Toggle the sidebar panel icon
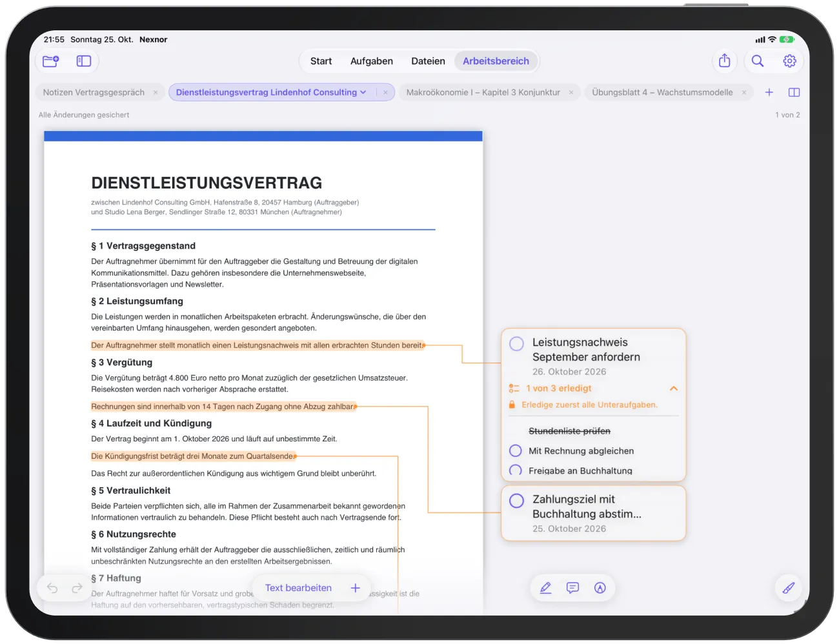This screenshot has width=839, height=644. tap(84, 61)
